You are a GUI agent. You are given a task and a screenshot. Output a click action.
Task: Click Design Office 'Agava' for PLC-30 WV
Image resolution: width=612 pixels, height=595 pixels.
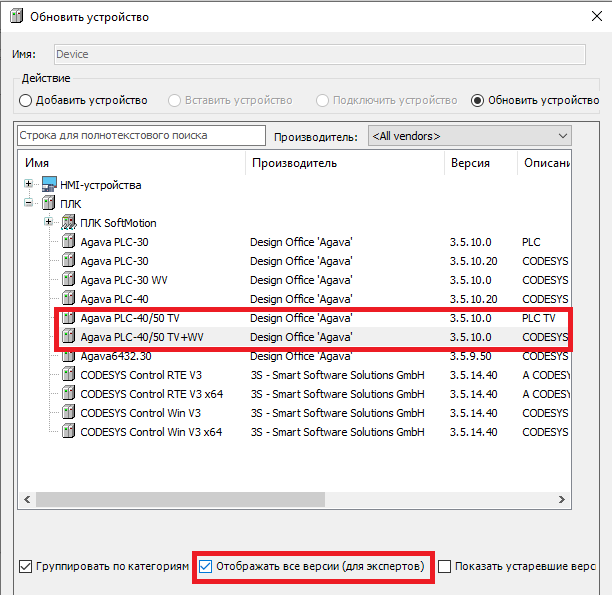point(301,280)
